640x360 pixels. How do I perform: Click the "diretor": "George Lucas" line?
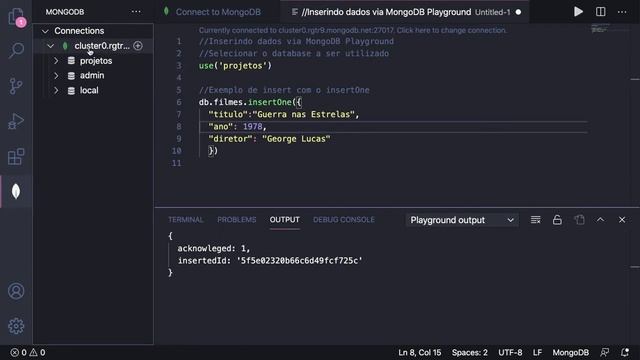(x=269, y=139)
